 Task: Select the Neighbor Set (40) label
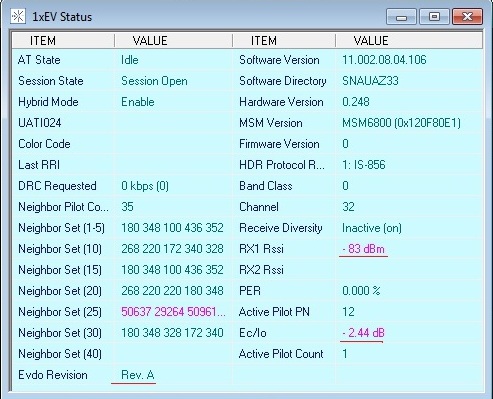pyautogui.click(x=60, y=354)
